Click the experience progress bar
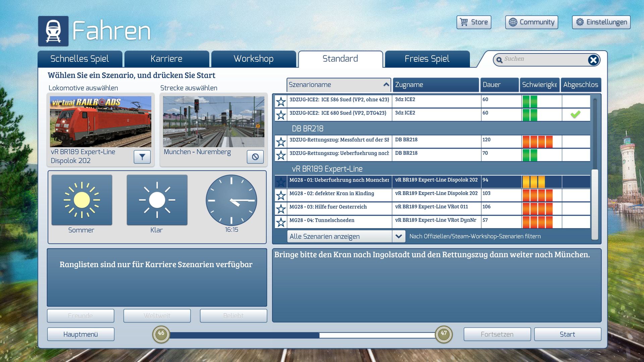The height and width of the screenshot is (362, 644). click(302, 335)
